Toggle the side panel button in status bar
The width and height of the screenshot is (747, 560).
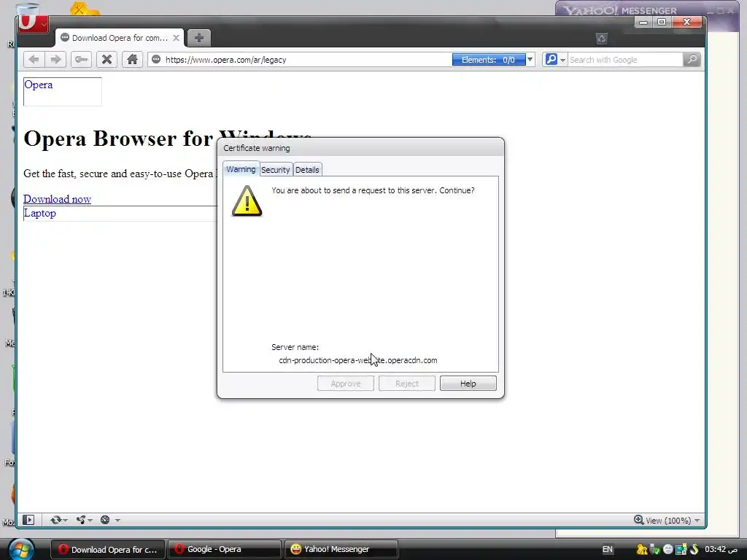(x=28, y=520)
